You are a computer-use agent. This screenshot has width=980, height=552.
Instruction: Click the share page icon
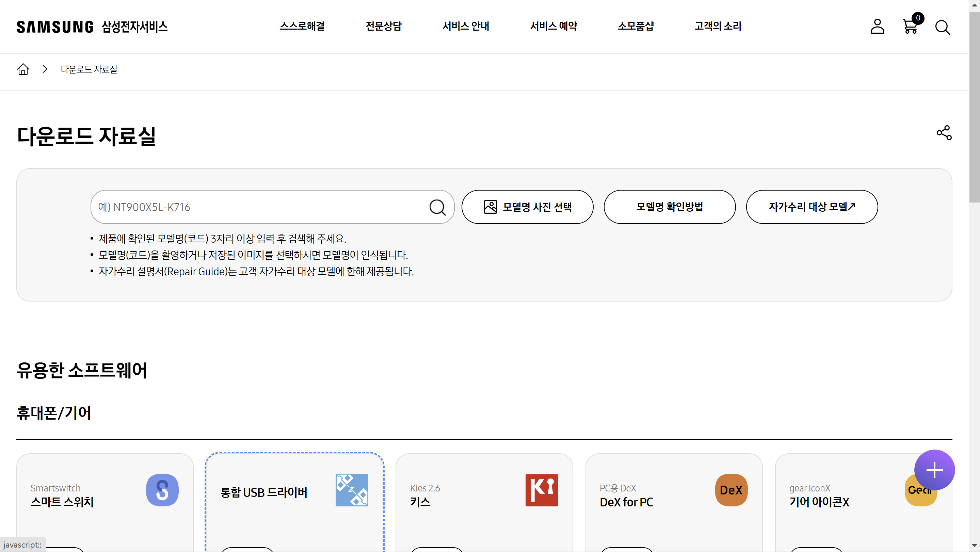click(944, 133)
